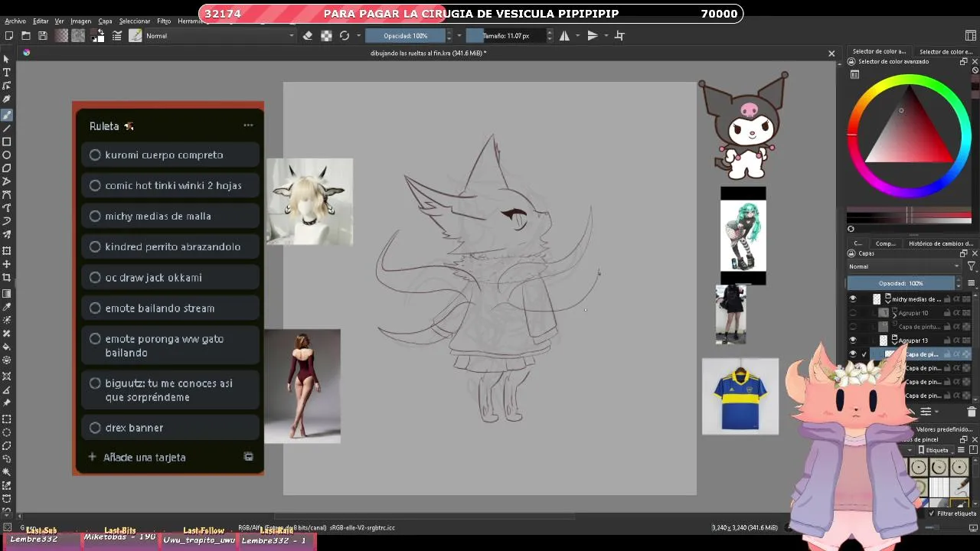Viewport: 980px width, 551px height.
Task: Select the Elliptical Selection tool
Action: click(7, 432)
